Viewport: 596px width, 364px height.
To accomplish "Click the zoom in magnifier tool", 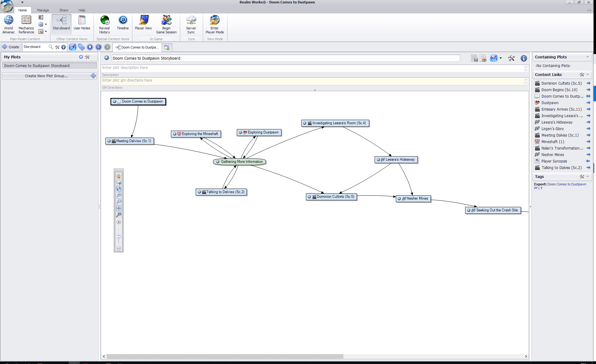I will (x=119, y=195).
